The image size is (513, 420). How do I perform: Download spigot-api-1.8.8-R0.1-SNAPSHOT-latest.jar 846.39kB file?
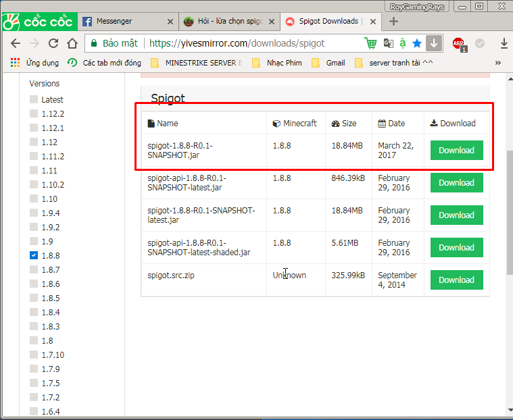[457, 183]
